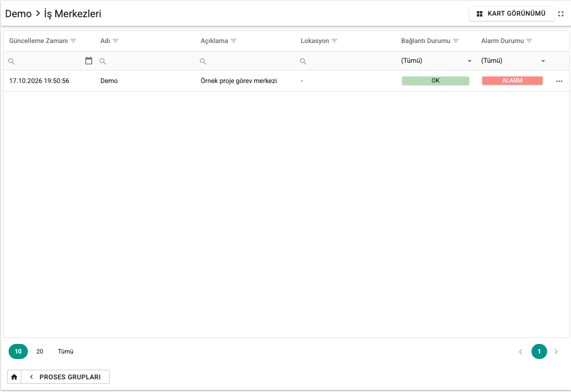The image size is (571, 392).
Task: Select the Demo name cell
Action: coord(109,81)
